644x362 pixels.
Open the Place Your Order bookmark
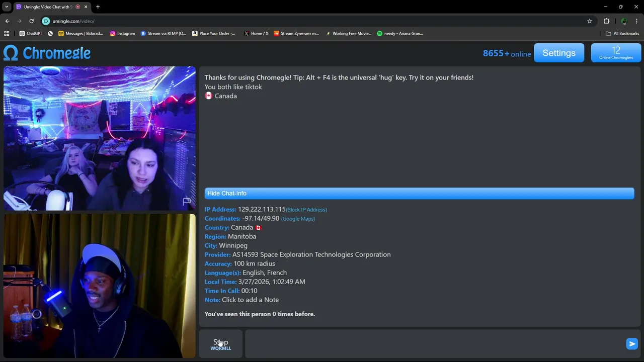pyautogui.click(x=213, y=34)
